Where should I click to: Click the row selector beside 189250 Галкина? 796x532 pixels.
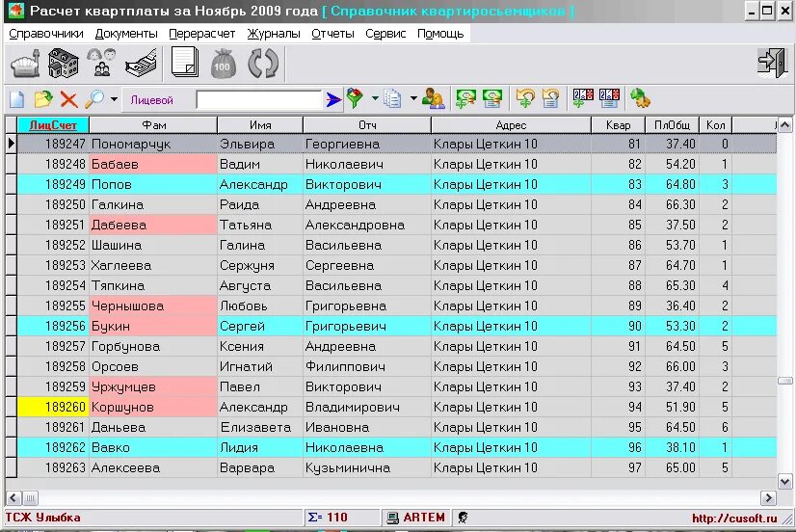pyautogui.click(x=12, y=204)
